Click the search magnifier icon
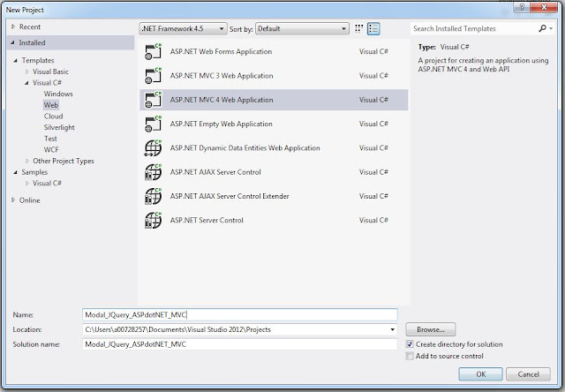Screen dimensions: 565x392 [542, 28]
